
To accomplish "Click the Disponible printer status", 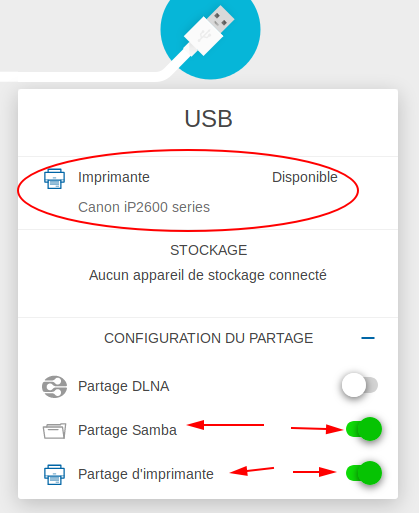I will click(305, 177).
